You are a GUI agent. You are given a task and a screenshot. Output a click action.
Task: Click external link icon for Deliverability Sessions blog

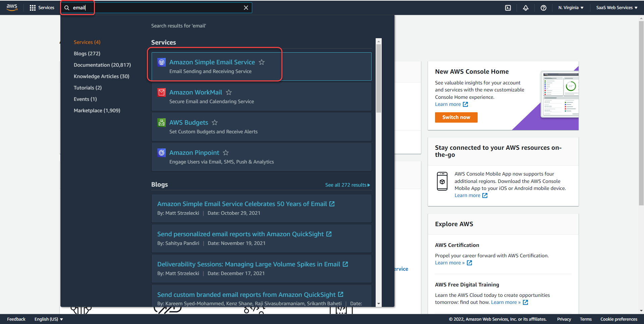[x=345, y=264]
